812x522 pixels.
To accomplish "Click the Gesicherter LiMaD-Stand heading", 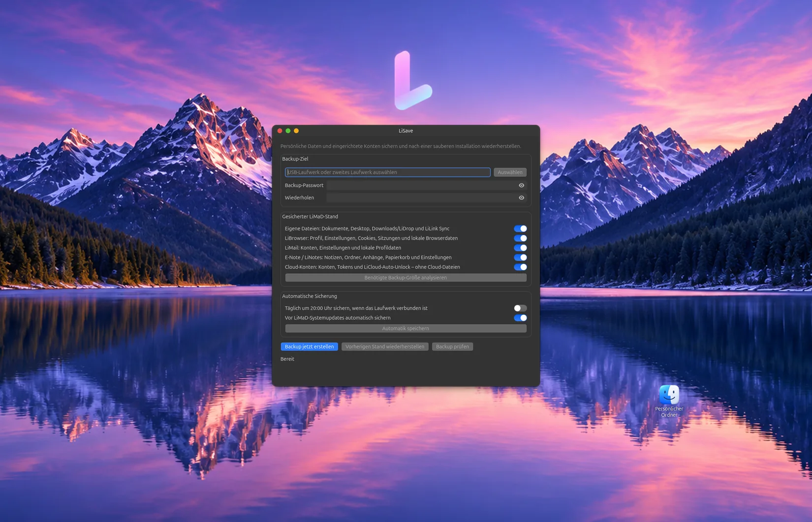I will [310, 217].
